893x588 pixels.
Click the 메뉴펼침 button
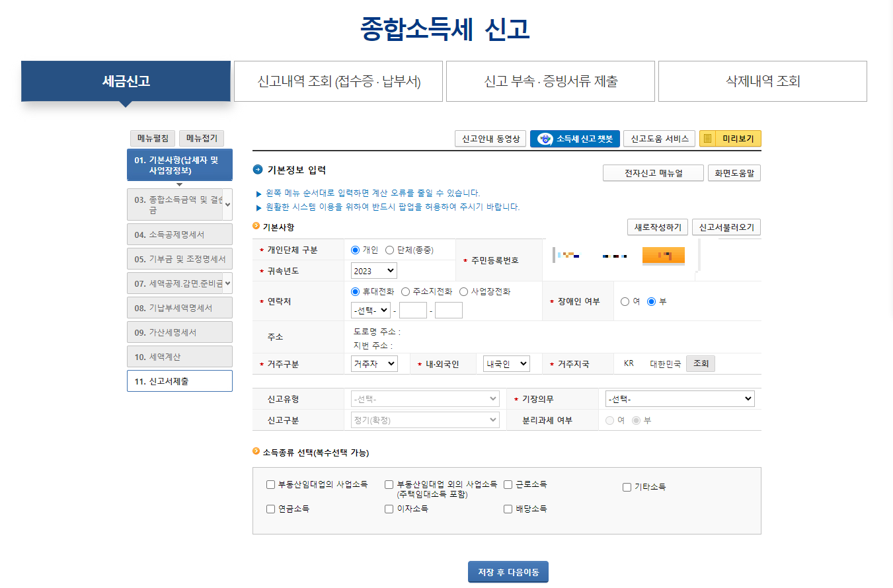(153, 138)
